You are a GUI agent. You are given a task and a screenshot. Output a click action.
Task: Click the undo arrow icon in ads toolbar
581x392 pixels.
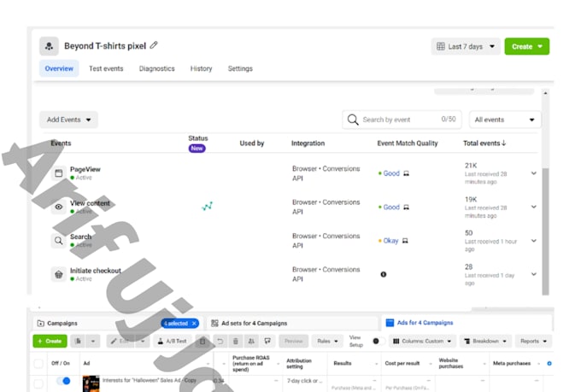coord(220,341)
